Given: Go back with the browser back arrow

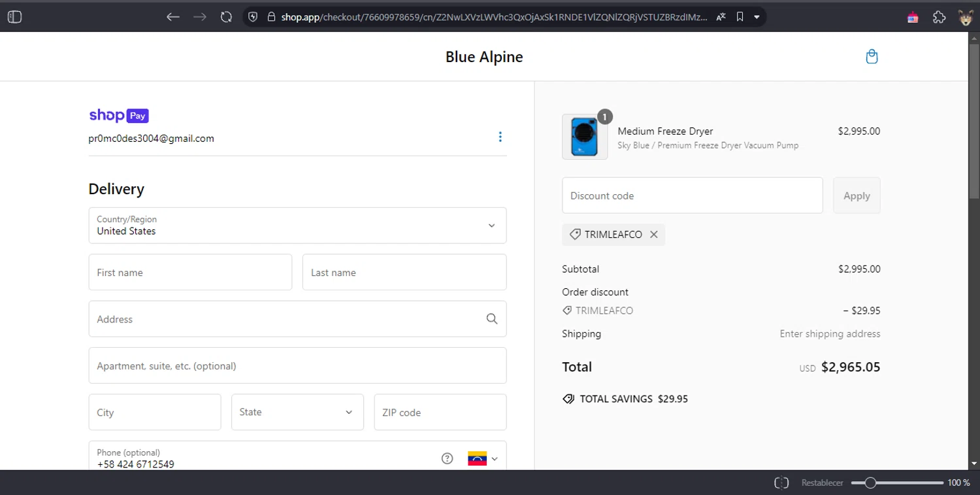Looking at the screenshot, I should click(x=172, y=17).
